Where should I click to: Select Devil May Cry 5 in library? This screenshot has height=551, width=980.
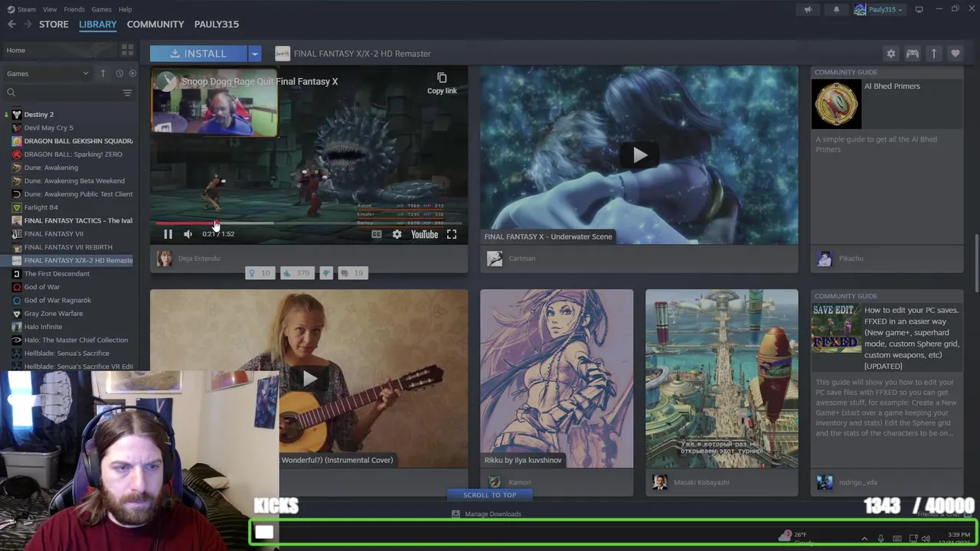[48, 128]
